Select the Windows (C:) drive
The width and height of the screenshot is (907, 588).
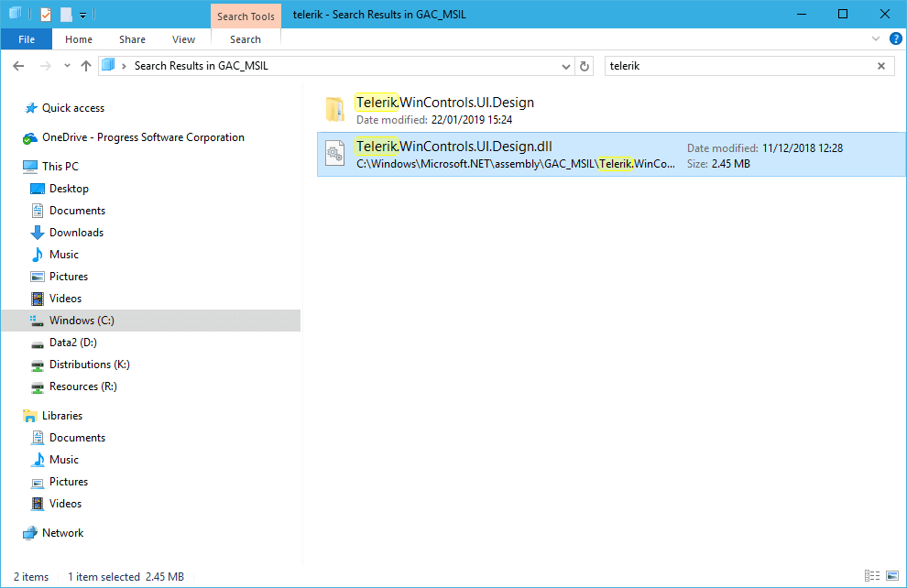pos(151,321)
